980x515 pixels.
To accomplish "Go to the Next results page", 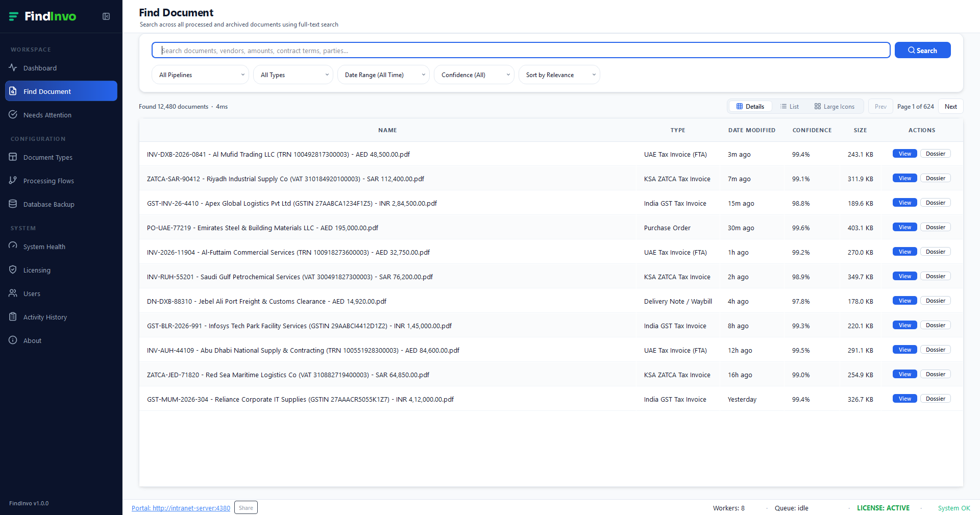I will click(x=950, y=106).
